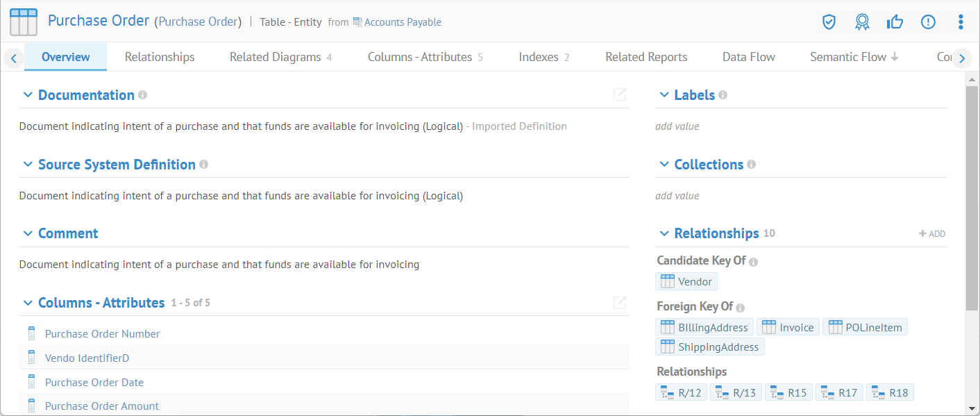This screenshot has width=980, height=416.
Task: Open the Vendor candidate key table
Action: click(686, 281)
